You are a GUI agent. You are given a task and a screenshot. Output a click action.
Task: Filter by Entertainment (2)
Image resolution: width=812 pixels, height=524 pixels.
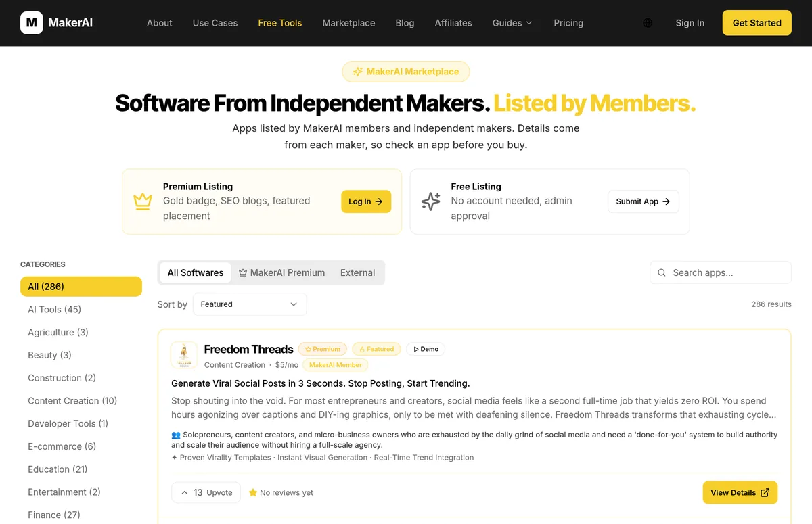[x=81, y=492]
